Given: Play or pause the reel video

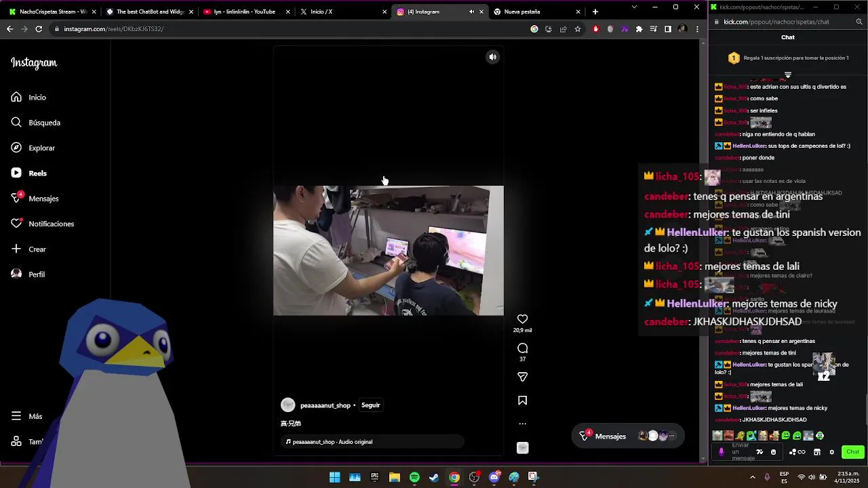Looking at the screenshot, I should pyautogui.click(x=388, y=251).
